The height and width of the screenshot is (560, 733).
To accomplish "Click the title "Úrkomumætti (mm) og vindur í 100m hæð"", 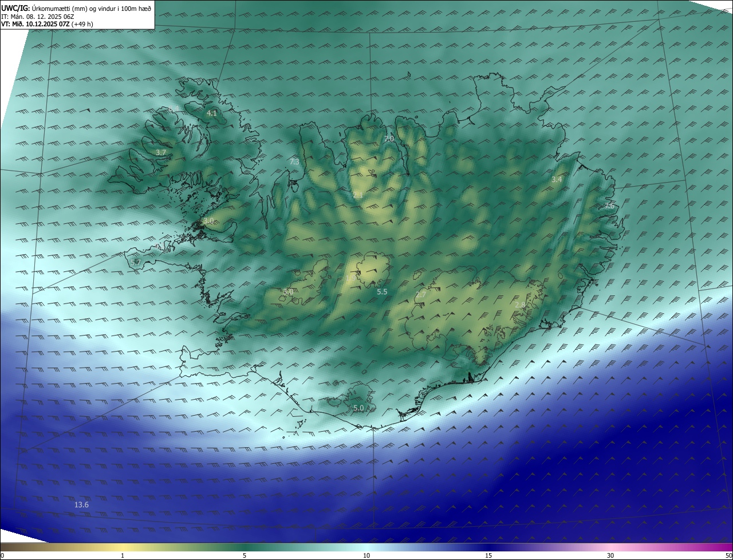I will [92, 8].
